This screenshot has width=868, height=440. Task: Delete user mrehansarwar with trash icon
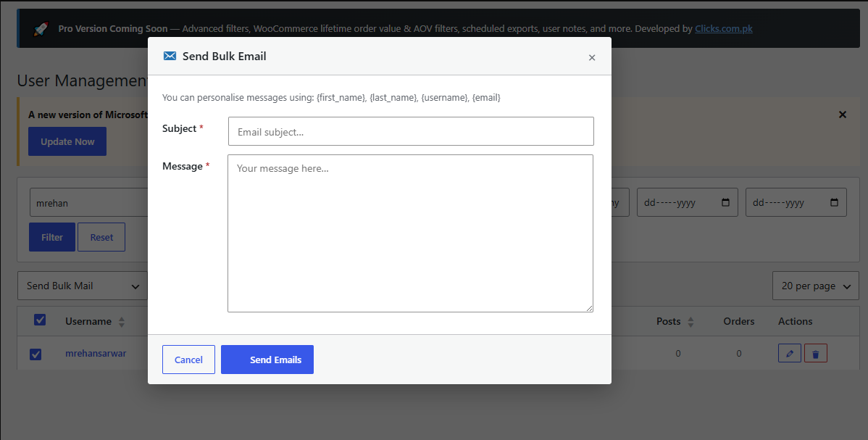[x=815, y=354]
